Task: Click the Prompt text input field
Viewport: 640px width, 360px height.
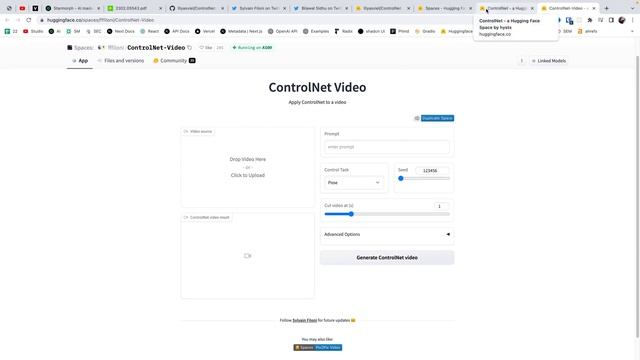Action: tap(387, 147)
